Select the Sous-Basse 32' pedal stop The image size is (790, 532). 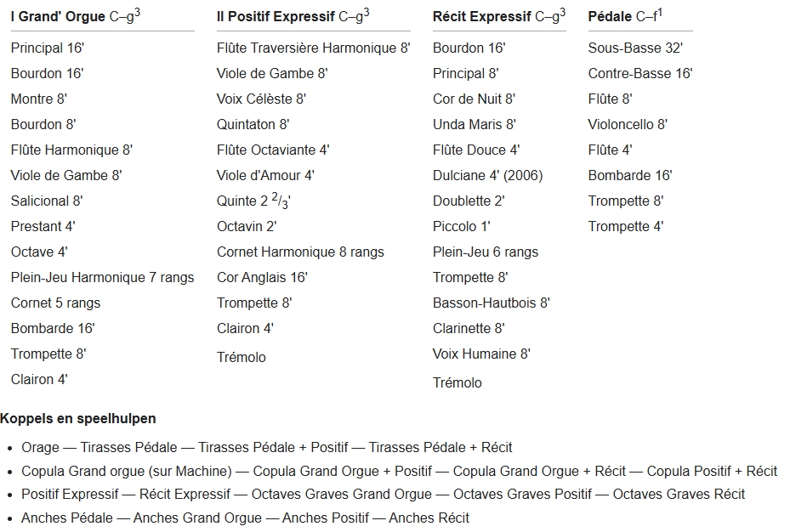635,48
